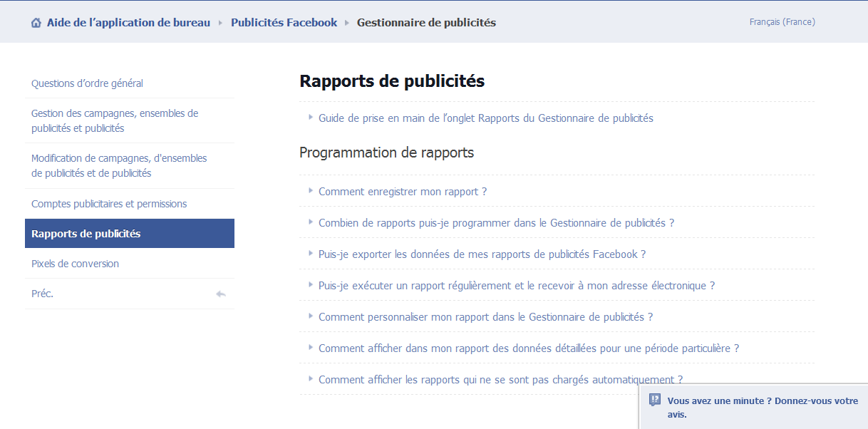Click Gestionnaire de publicités breadcrumb

(426, 22)
